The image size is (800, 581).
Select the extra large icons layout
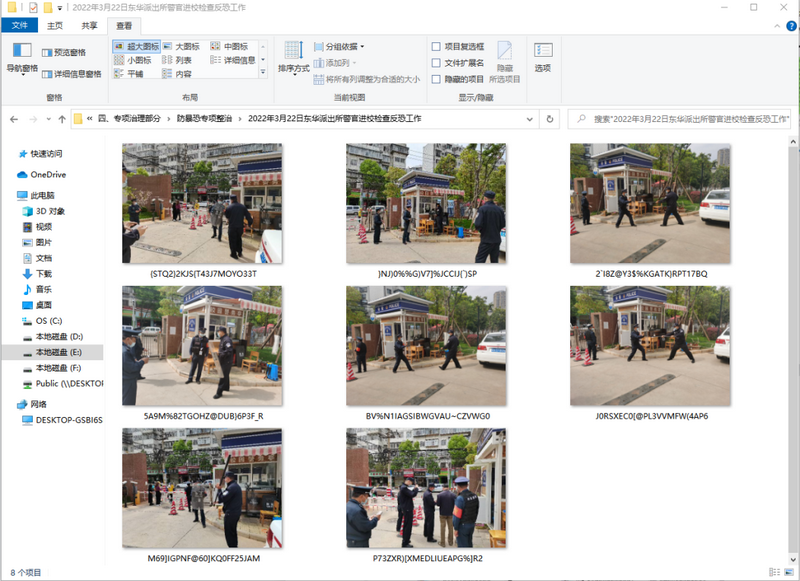136,46
